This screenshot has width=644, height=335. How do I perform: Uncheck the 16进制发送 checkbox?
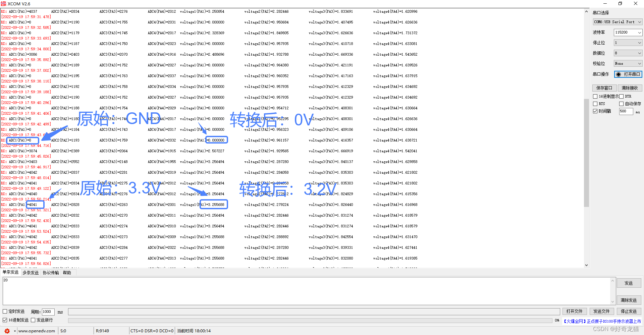coord(5,320)
